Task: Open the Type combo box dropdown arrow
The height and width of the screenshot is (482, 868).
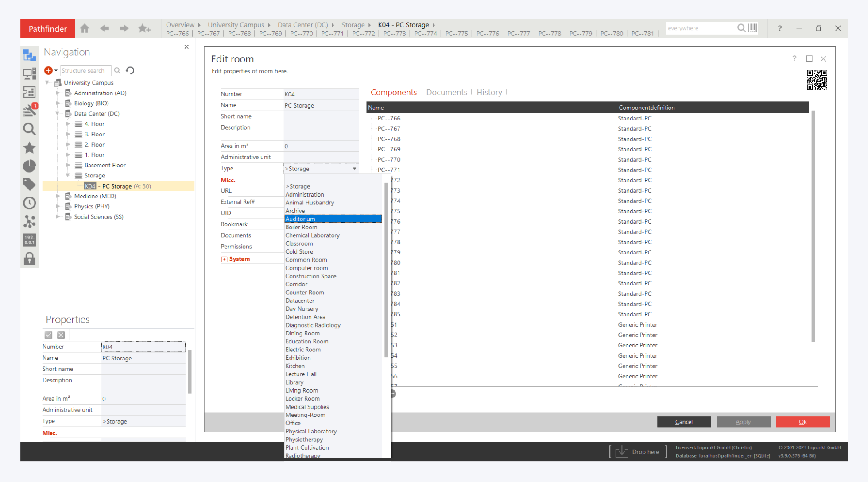Action: pyautogui.click(x=354, y=169)
